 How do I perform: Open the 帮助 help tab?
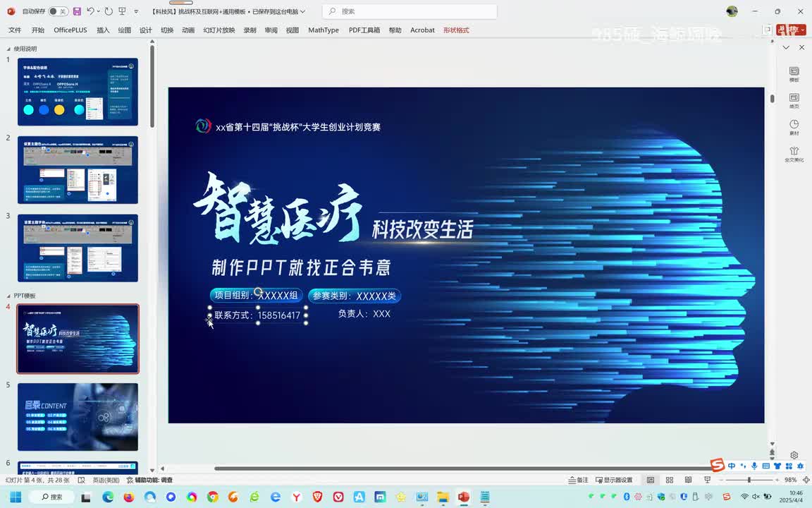pyautogui.click(x=395, y=30)
